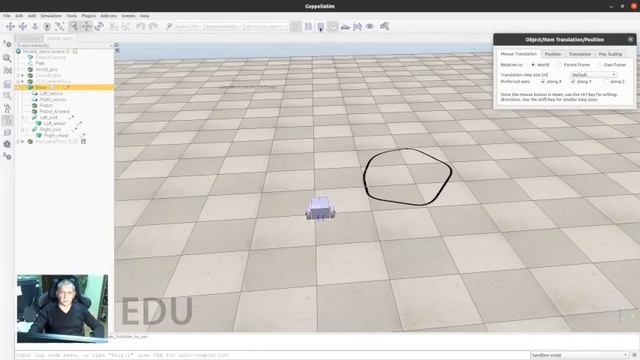The height and width of the screenshot is (360, 640).
Task: Open script icon next to ResizableFloor
Action: [83, 142]
